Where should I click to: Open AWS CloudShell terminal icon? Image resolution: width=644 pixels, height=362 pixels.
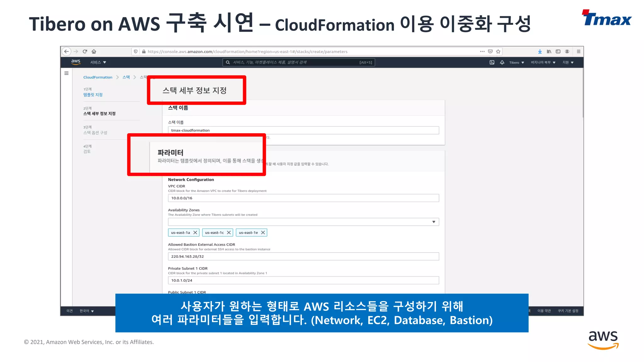[x=492, y=63]
